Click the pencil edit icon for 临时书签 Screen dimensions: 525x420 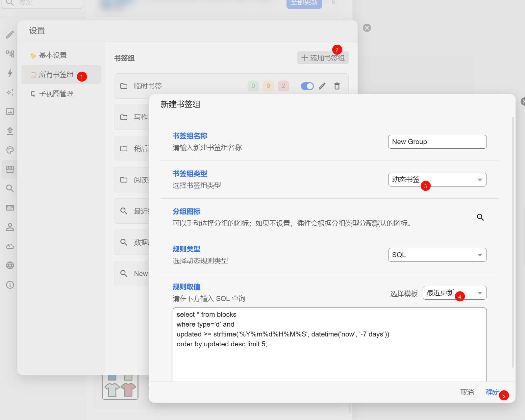coord(322,86)
